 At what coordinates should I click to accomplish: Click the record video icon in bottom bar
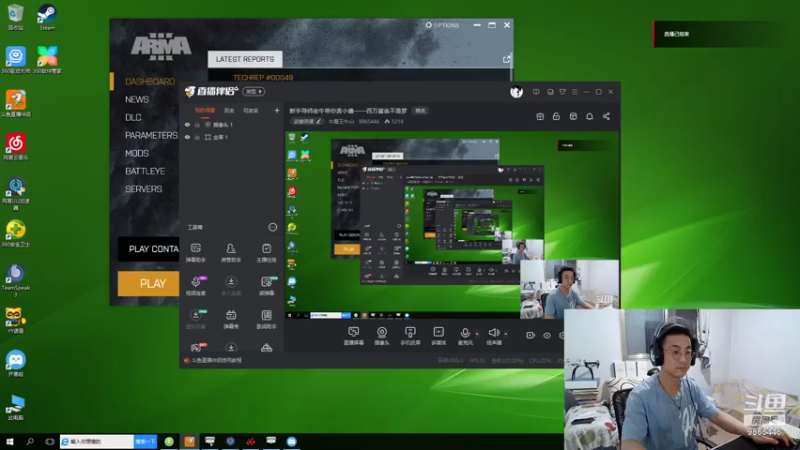tap(530, 335)
